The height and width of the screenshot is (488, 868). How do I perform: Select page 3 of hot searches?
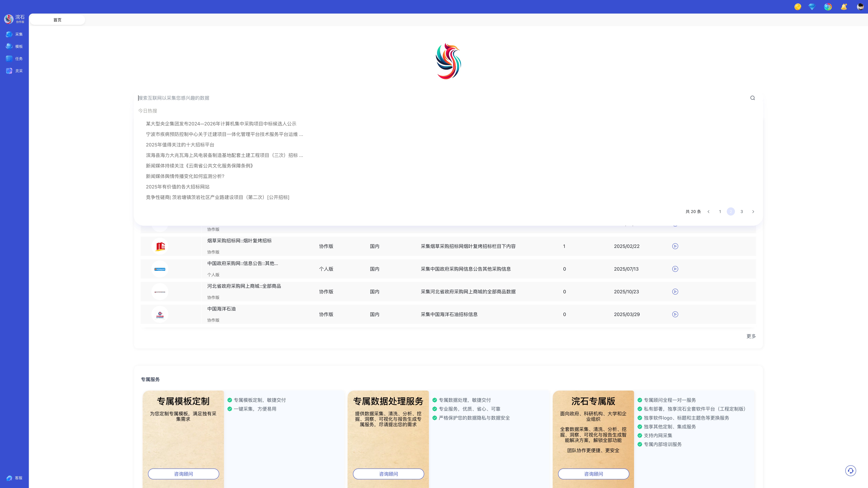[742, 211]
